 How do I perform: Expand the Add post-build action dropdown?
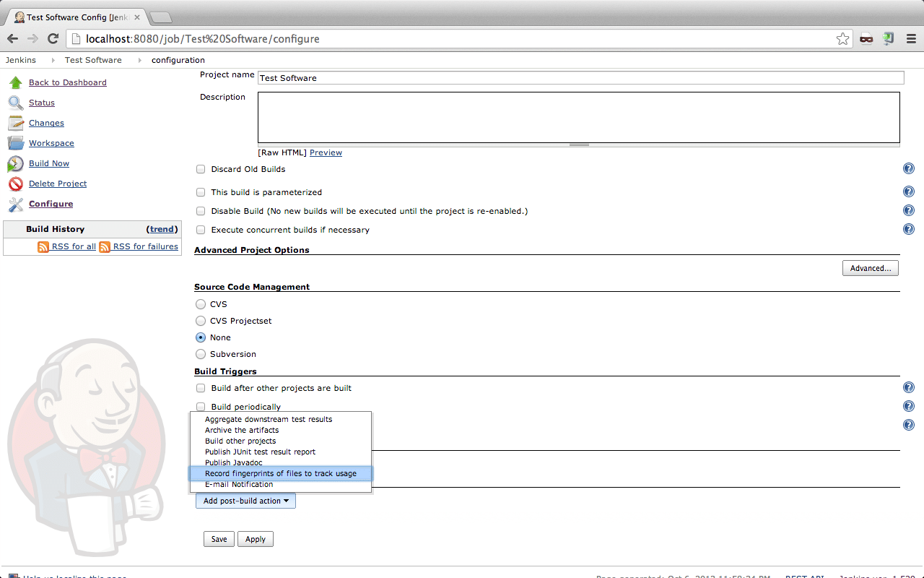tap(245, 501)
